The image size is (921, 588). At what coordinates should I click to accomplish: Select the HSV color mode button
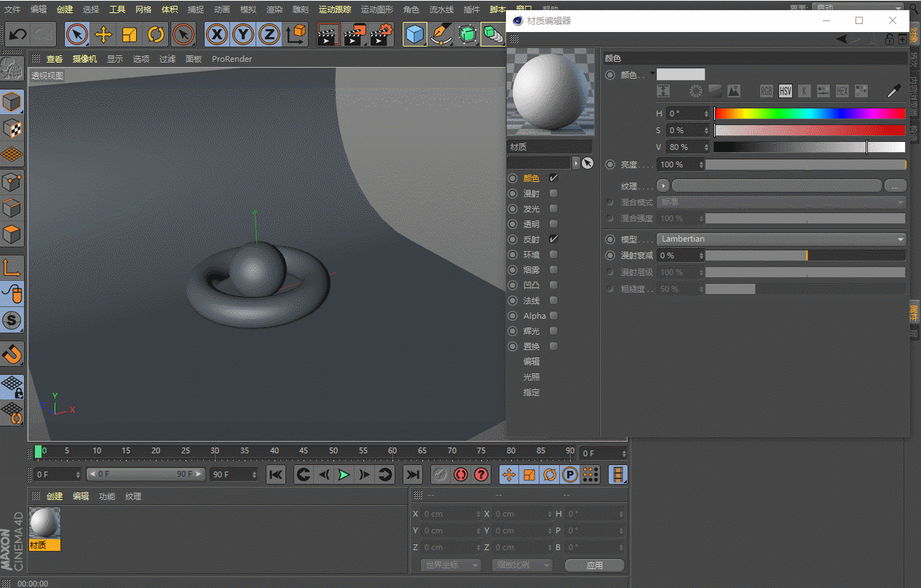[785, 91]
